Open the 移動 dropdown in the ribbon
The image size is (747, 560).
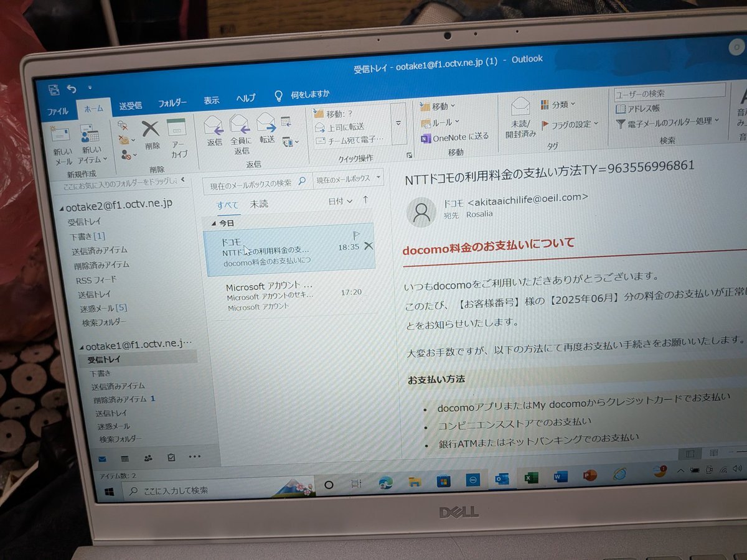pyautogui.click(x=438, y=106)
